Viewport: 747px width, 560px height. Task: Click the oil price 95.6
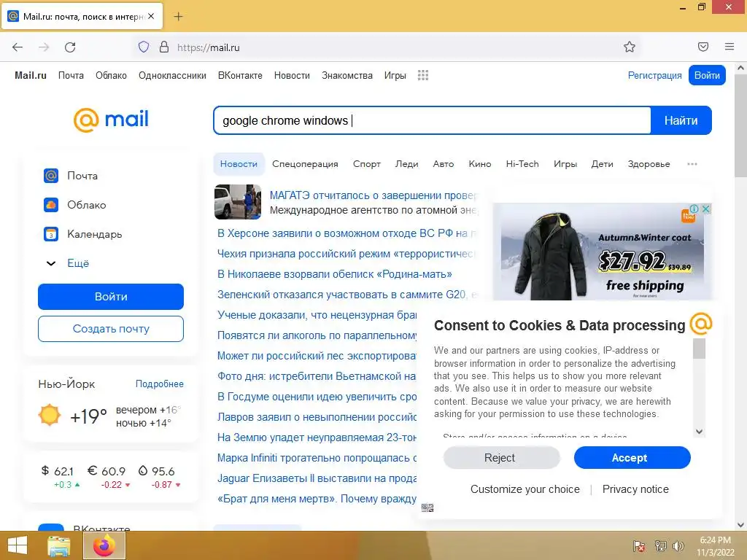click(x=156, y=472)
